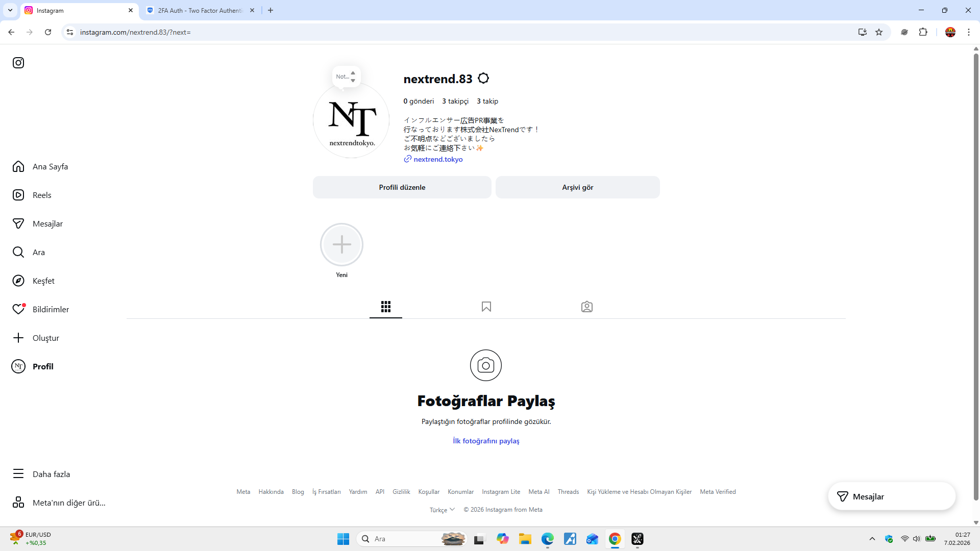Launch Microsoft Edge from the taskbar
The image size is (980, 551).
click(548, 539)
